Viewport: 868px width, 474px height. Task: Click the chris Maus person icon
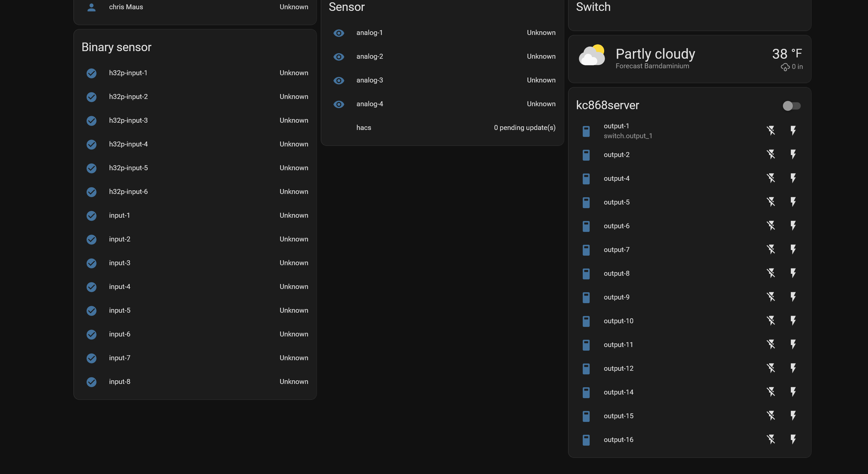click(x=91, y=7)
